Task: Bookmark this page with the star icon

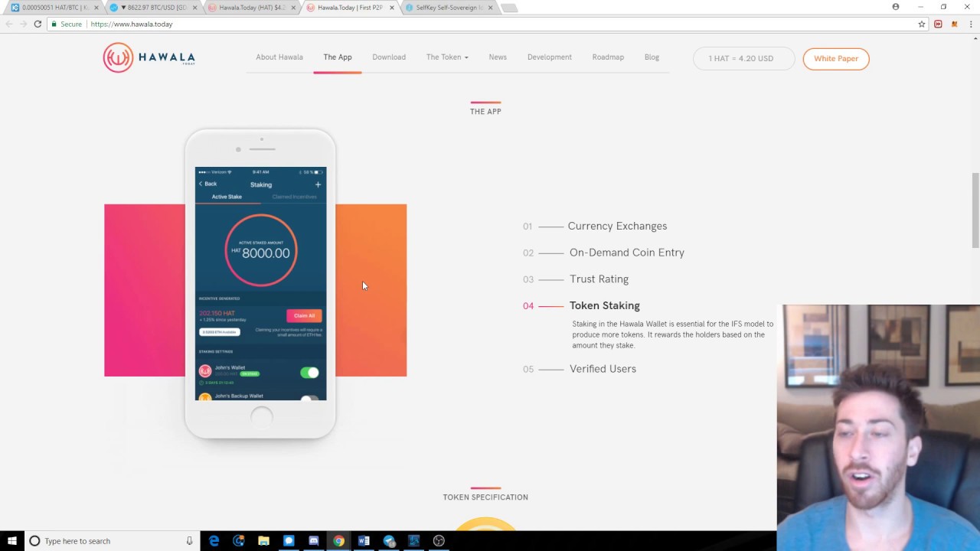Action: coord(922,24)
